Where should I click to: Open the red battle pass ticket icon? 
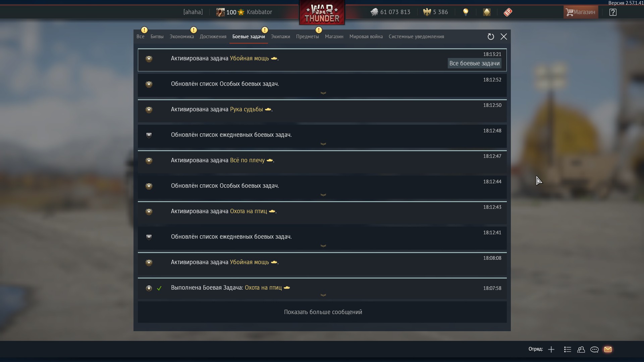click(508, 12)
